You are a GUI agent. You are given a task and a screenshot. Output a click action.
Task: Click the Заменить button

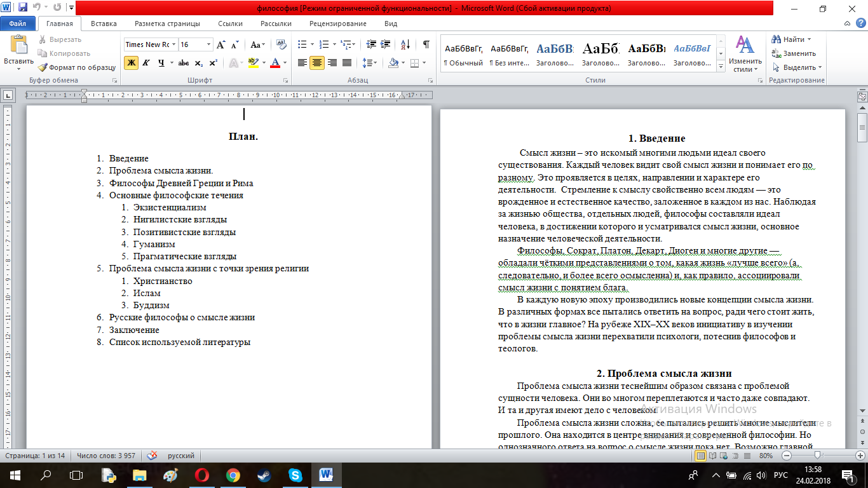(794, 53)
